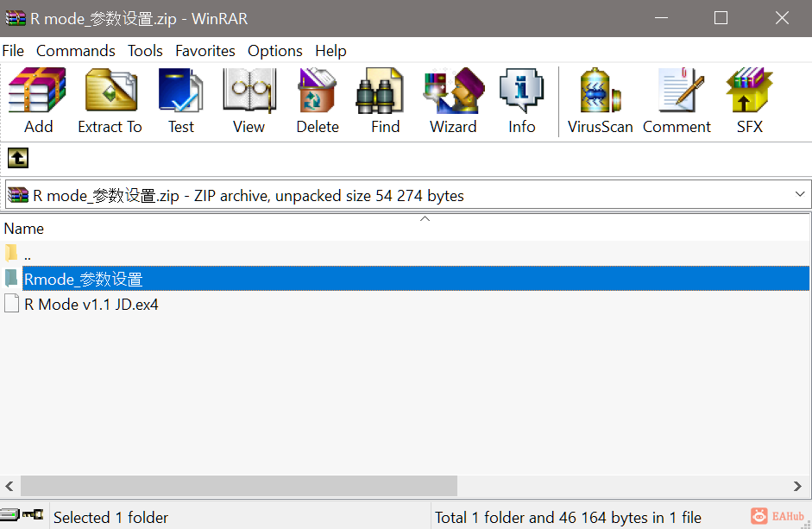Image resolution: width=812 pixels, height=529 pixels.
Task: Click the Delete toolbar icon
Action: pos(317,90)
